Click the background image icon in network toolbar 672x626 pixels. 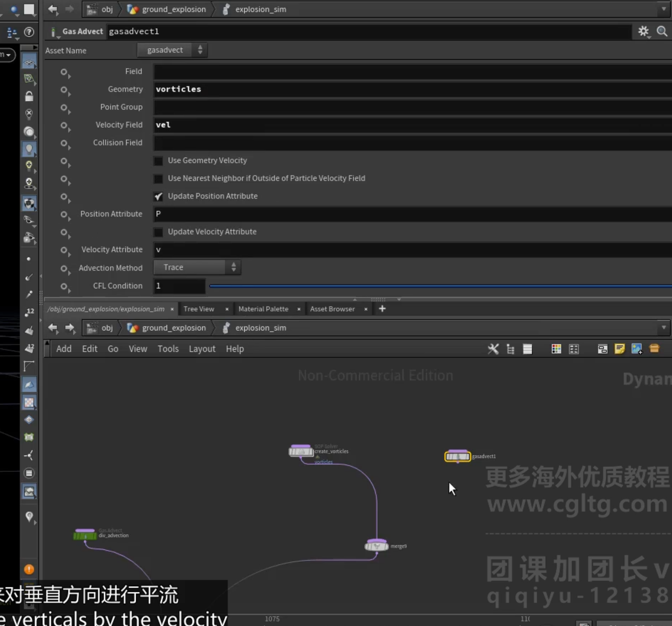[637, 349]
